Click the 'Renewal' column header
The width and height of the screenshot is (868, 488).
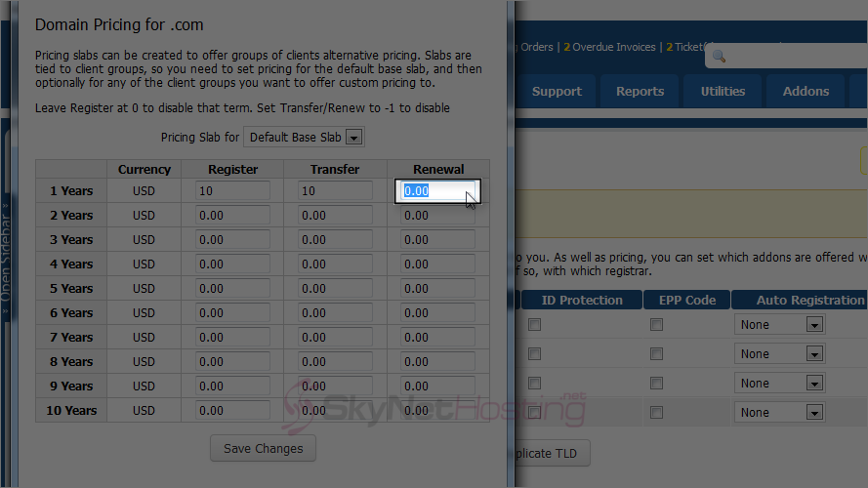tap(438, 169)
